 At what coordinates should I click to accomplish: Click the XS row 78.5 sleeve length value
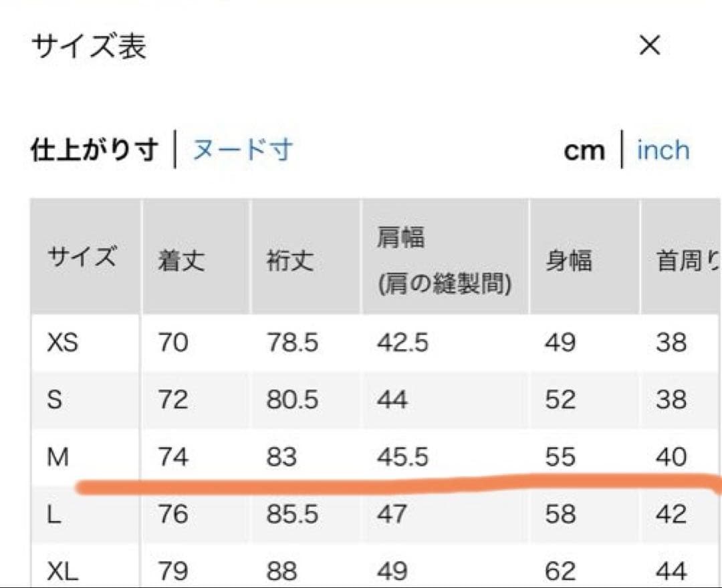point(292,343)
